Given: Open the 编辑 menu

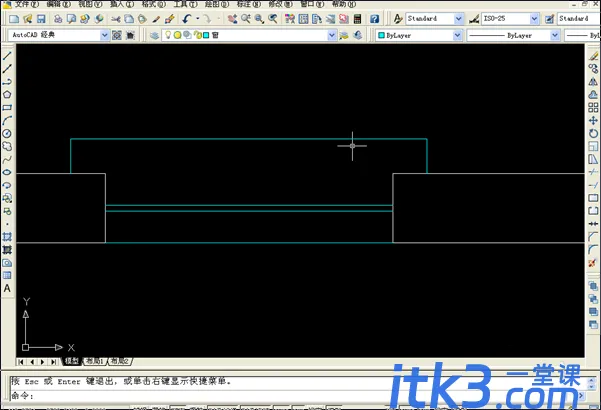Looking at the screenshot, I should (x=58, y=4).
